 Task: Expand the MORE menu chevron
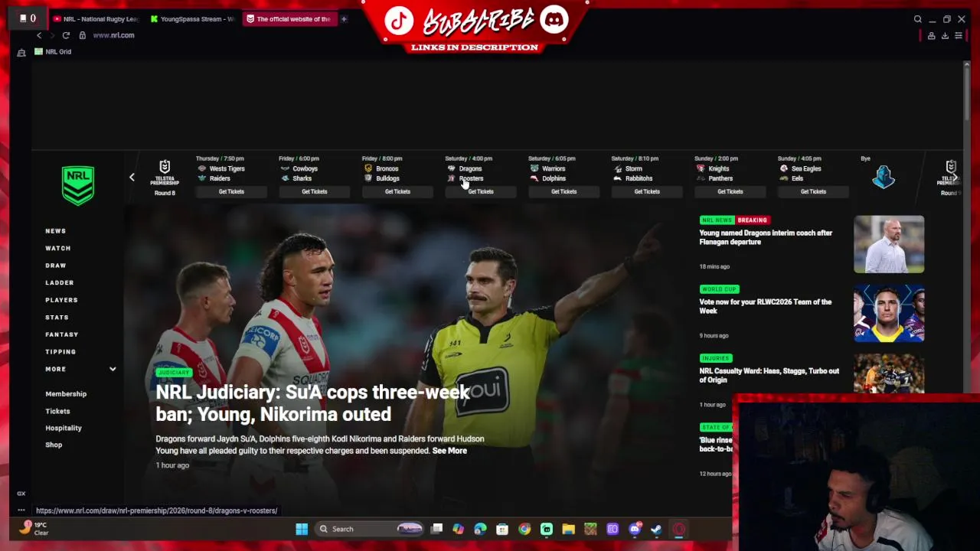point(113,369)
